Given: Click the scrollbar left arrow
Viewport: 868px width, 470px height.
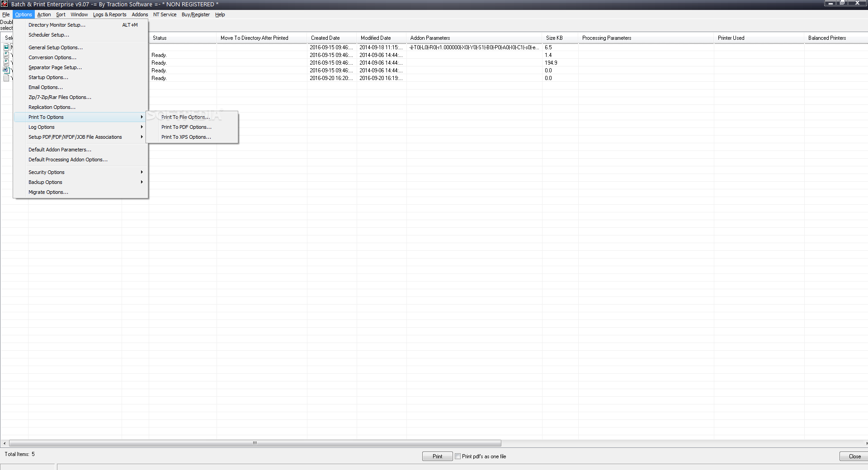Looking at the screenshot, I should point(5,443).
